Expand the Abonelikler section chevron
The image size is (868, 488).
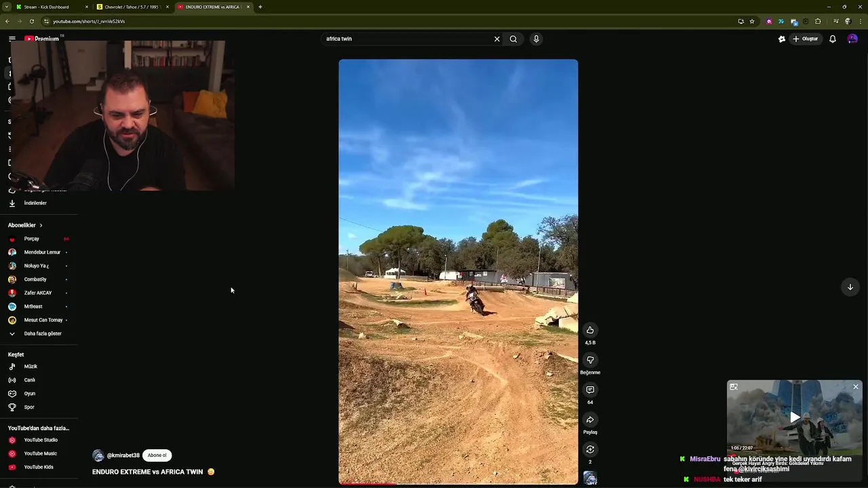[x=41, y=225]
